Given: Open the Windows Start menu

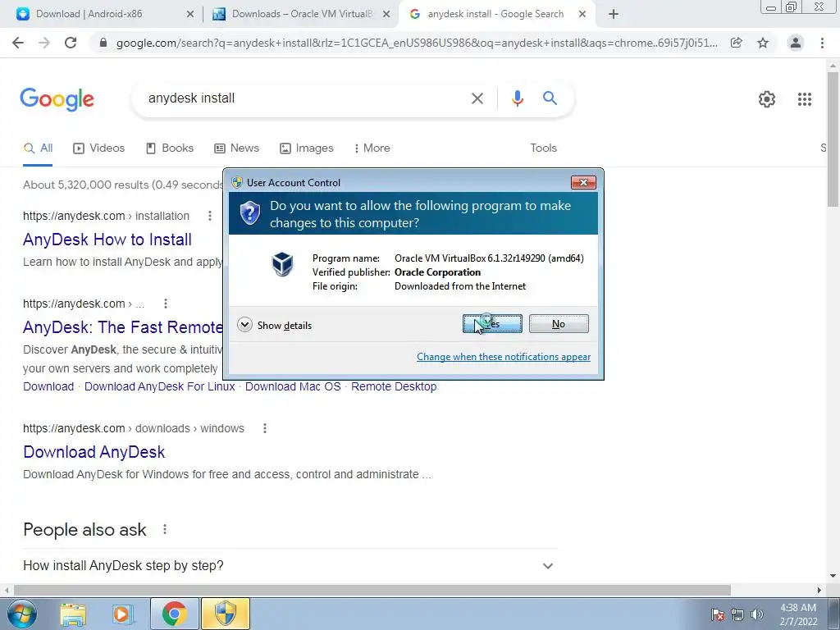Looking at the screenshot, I should click(22, 614).
